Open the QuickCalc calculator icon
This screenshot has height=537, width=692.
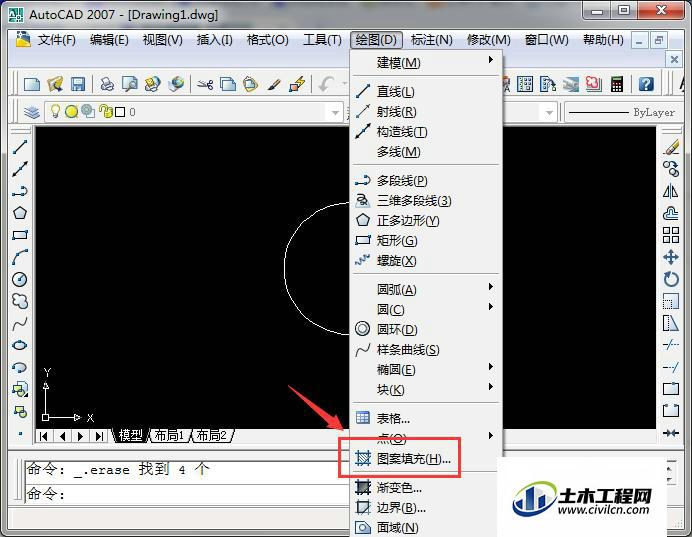coord(617,84)
